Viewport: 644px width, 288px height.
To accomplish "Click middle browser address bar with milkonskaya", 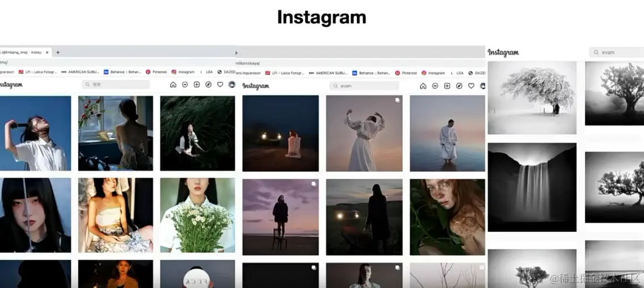I will pos(361,63).
